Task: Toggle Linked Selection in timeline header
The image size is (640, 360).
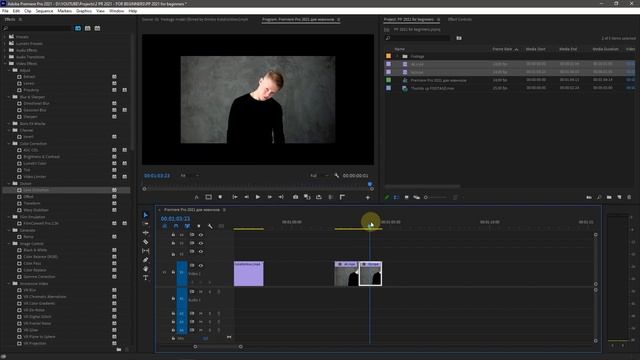Action: pos(187,226)
